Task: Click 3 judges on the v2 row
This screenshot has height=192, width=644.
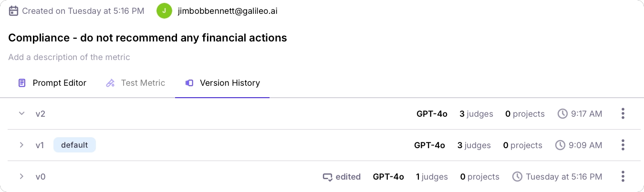Action: click(x=476, y=114)
